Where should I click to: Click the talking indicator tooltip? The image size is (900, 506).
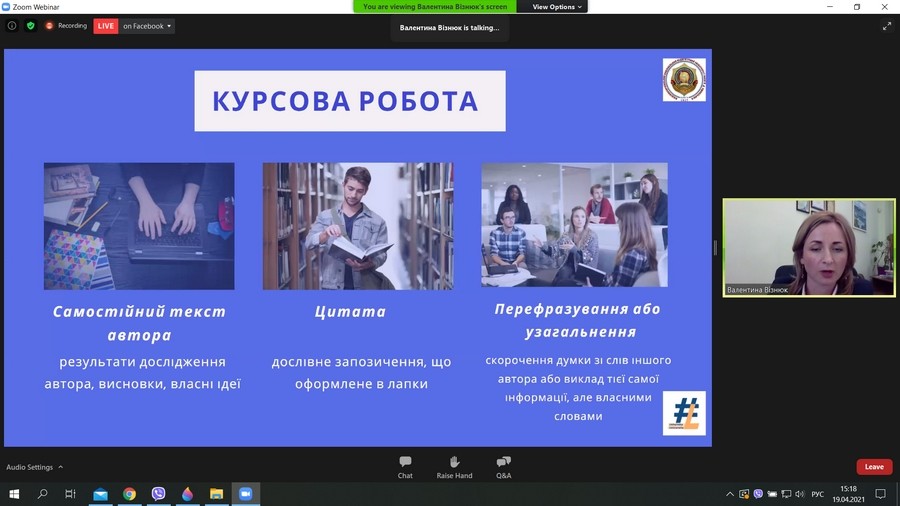449,28
